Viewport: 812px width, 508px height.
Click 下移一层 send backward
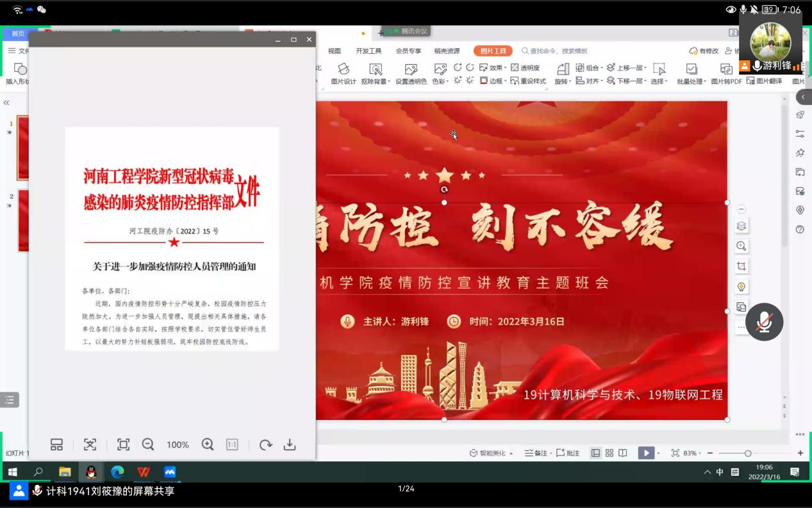[626, 81]
